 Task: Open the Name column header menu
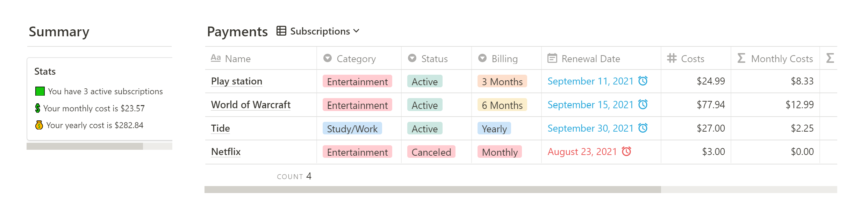click(x=237, y=58)
